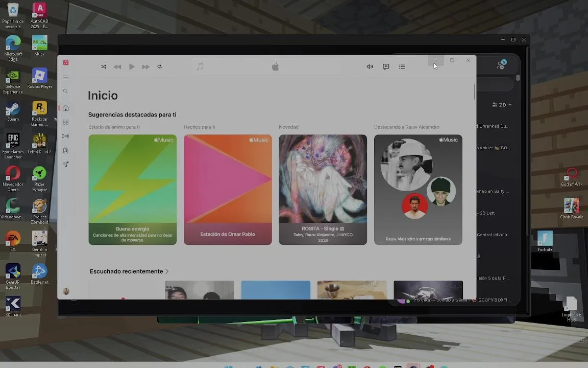Image resolution: width=588 pixels, height=368 pixels.
Task: Open the Videodownloader desktop shortcut
Action: [13, 209]
